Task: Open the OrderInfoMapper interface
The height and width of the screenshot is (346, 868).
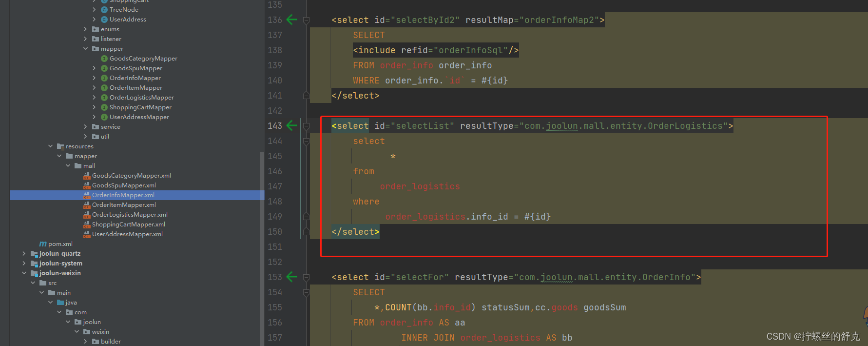Action: (135, 78)
